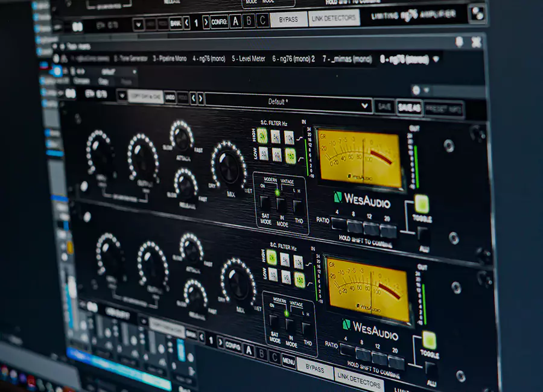
Task: Click the SAVE AS button
Action: tap(409, 108)
